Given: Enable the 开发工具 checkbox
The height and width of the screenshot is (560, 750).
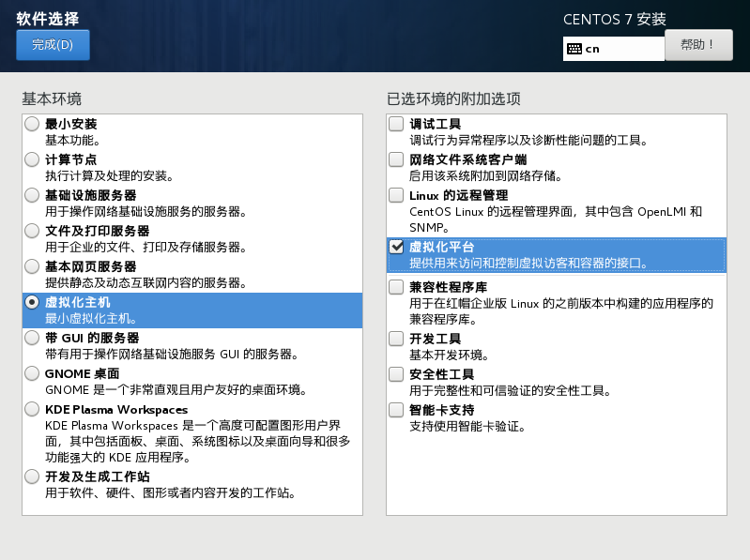Looking at the screenshot, I should (x=396, y=339).
